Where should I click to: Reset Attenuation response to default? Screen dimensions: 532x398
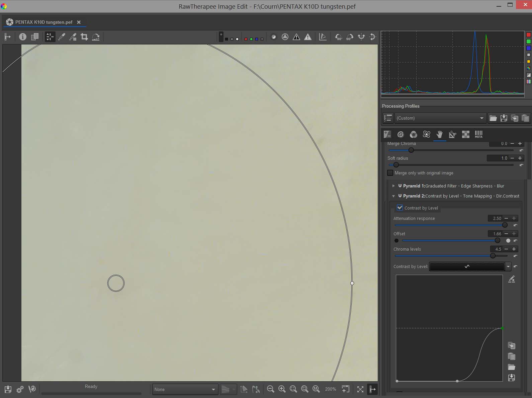coord(515,225)
